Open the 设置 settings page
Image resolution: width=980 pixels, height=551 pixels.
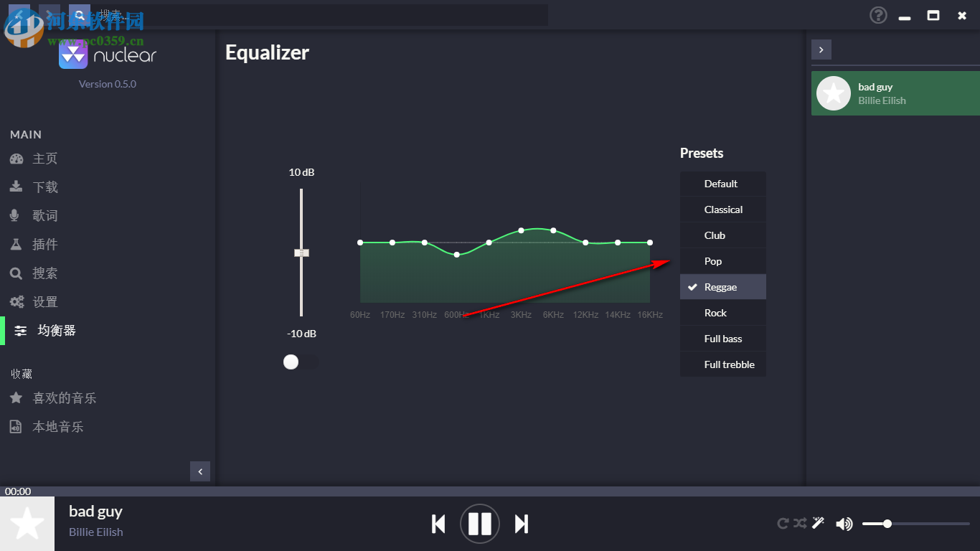[x=44, y=302]
